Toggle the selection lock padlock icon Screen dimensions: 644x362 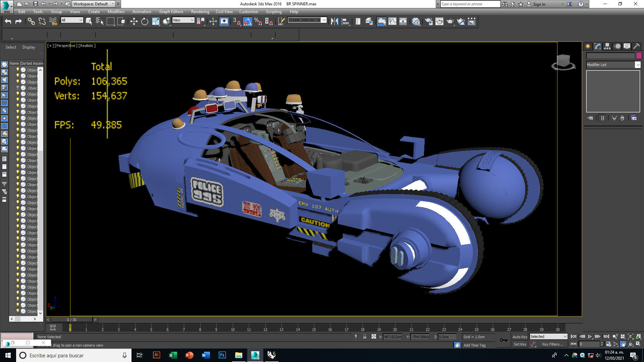pos(365,337)
